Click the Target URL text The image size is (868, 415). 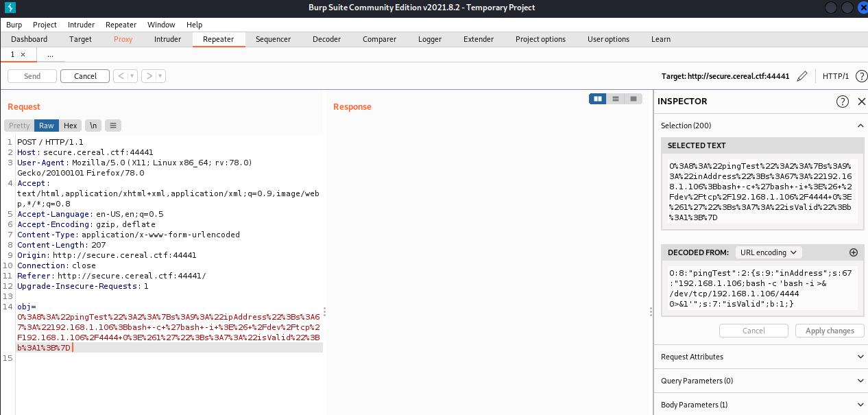point(725,76)
